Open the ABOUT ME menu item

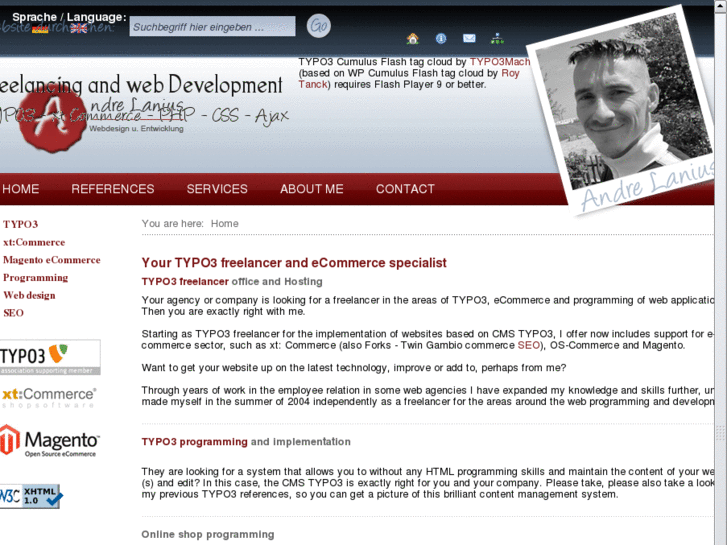312,189
